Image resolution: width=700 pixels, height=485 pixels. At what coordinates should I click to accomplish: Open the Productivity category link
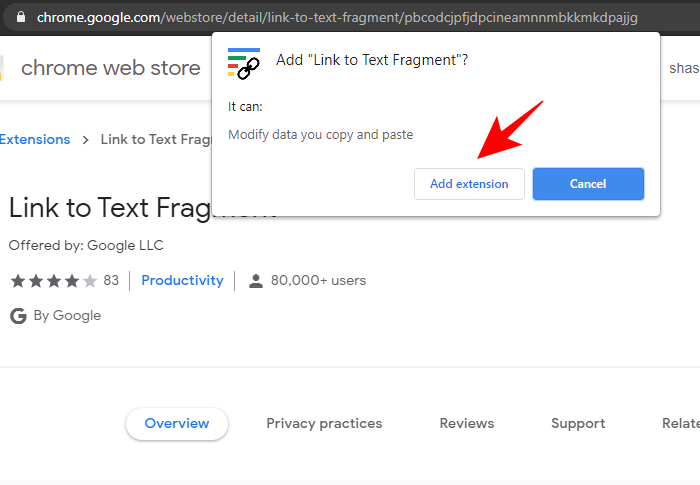(182, 281)
